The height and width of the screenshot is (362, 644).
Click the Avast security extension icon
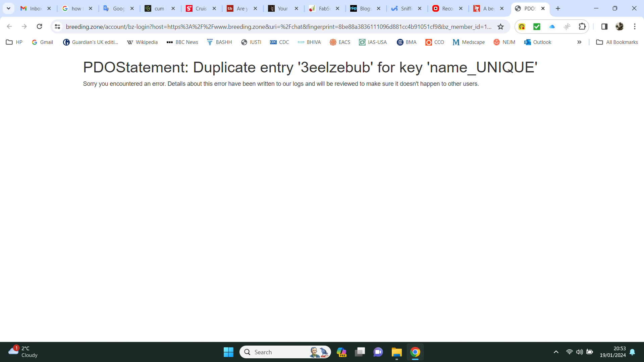537,26
